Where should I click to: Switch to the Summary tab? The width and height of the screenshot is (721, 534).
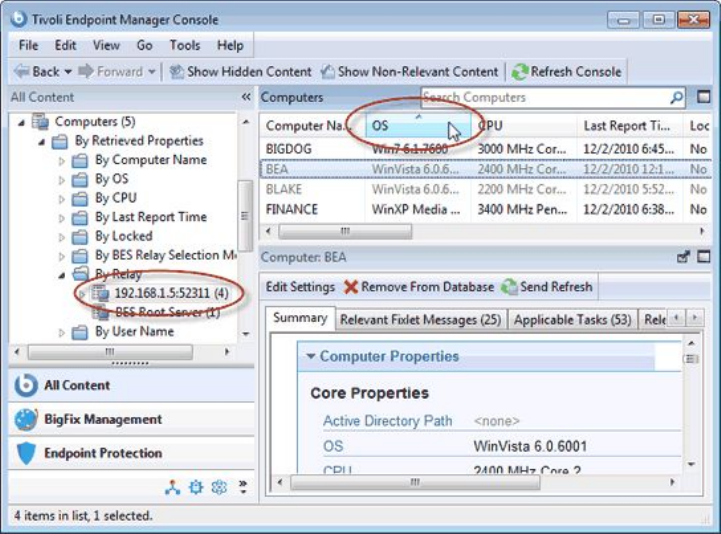(300, 318)
